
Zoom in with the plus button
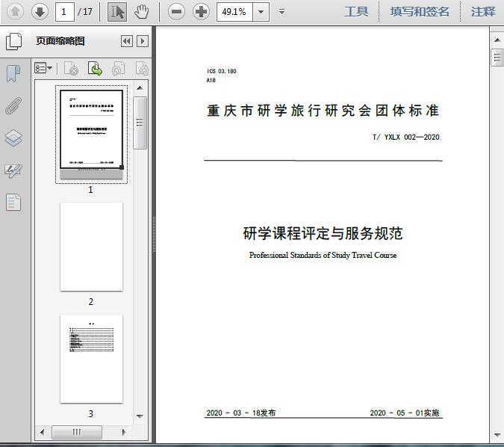[x=201, y=12]
